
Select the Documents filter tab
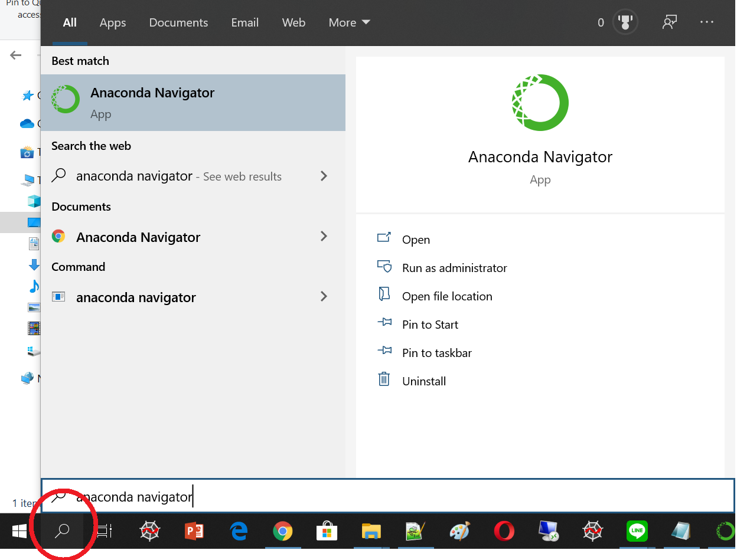(178, 23)
